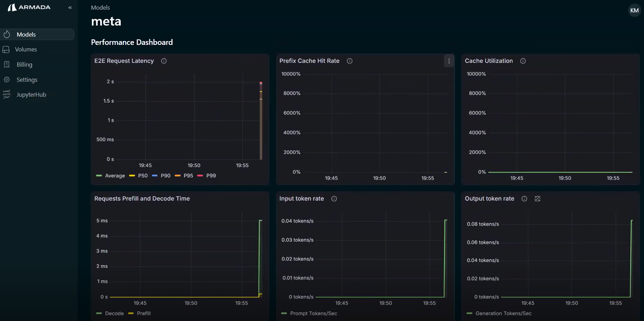Click the Settings gear icon

click(7, 80)
